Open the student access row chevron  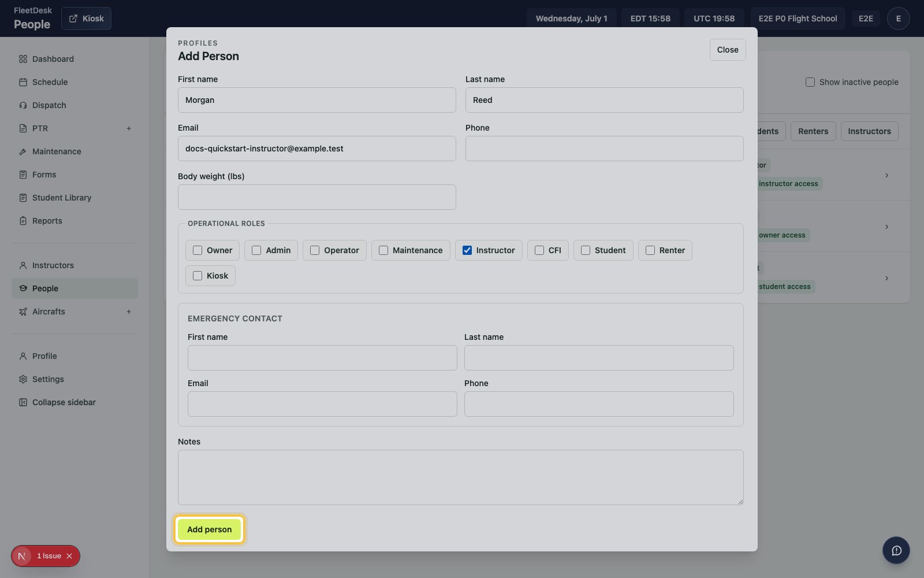coord(886,278)
